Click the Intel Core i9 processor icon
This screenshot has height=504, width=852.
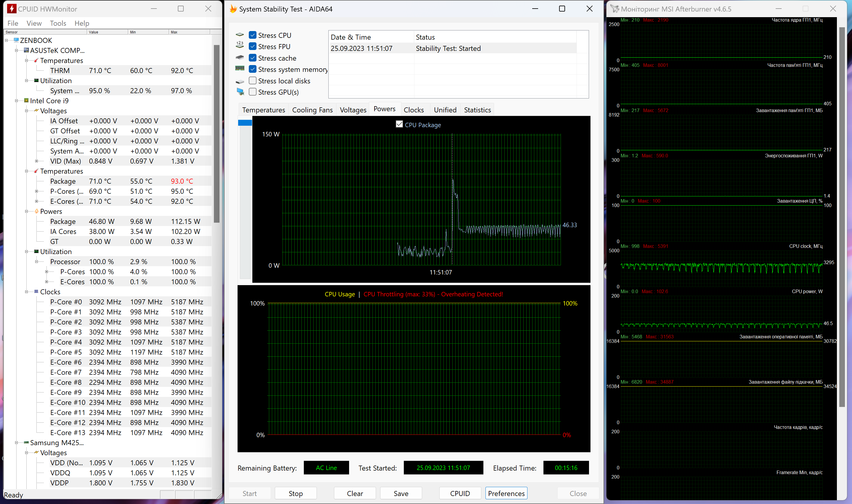26,101
